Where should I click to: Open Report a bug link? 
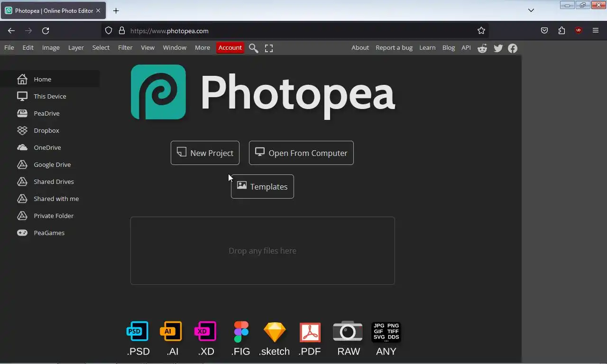point(394,47)
